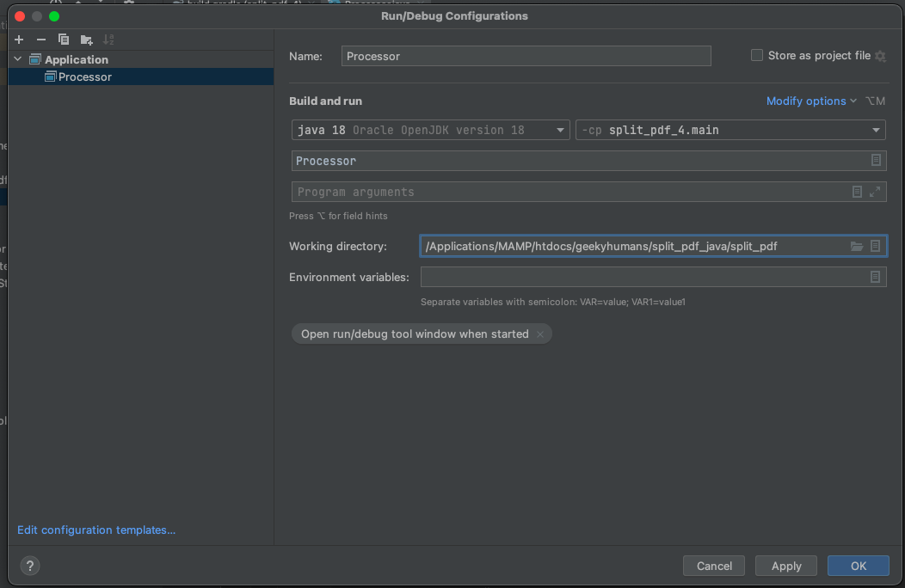
Task: Collapse the Application tree node
Action: point(17,59)
